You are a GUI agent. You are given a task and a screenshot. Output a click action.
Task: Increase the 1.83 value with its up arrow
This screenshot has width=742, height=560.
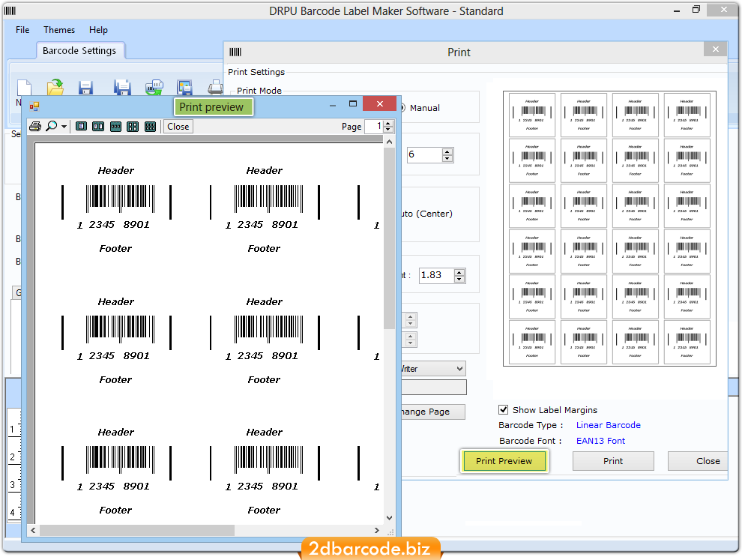pyautogui.click(x=459, y=272)
